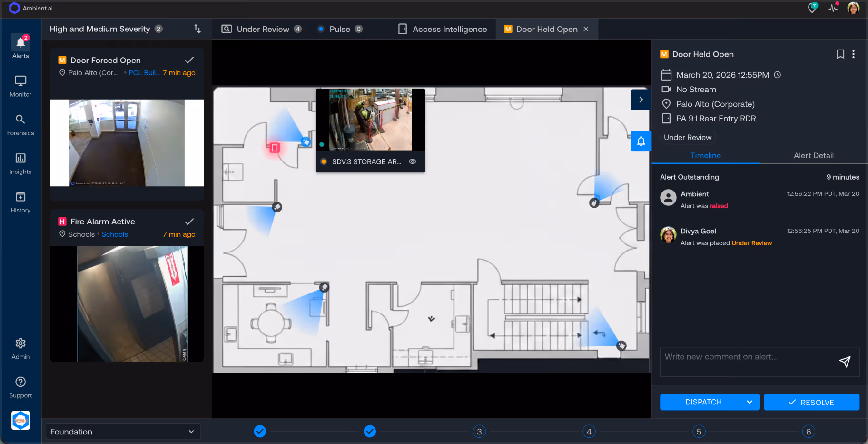Jump to step 4 marker
This screenshot has height=444, width=868.
coord(589,432)
